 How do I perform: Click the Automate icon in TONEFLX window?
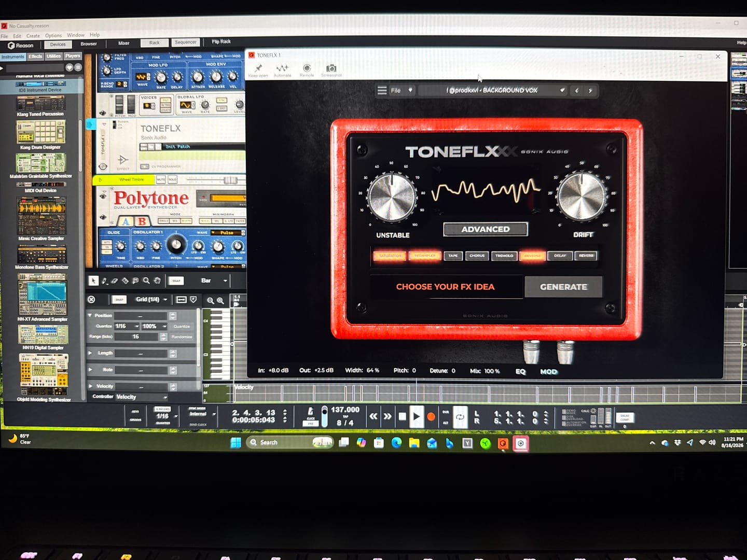tap(282, 68)
